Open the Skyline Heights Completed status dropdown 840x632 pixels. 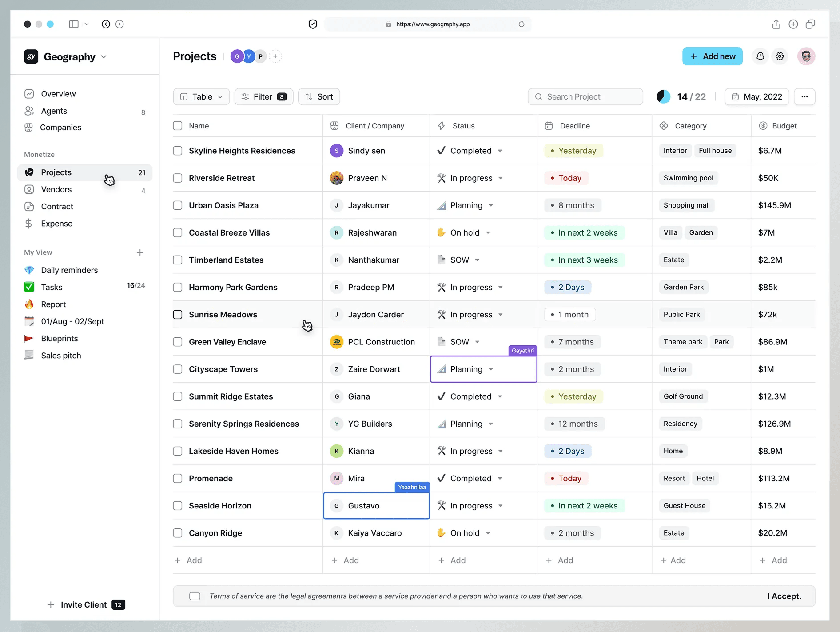pos(500,151)
